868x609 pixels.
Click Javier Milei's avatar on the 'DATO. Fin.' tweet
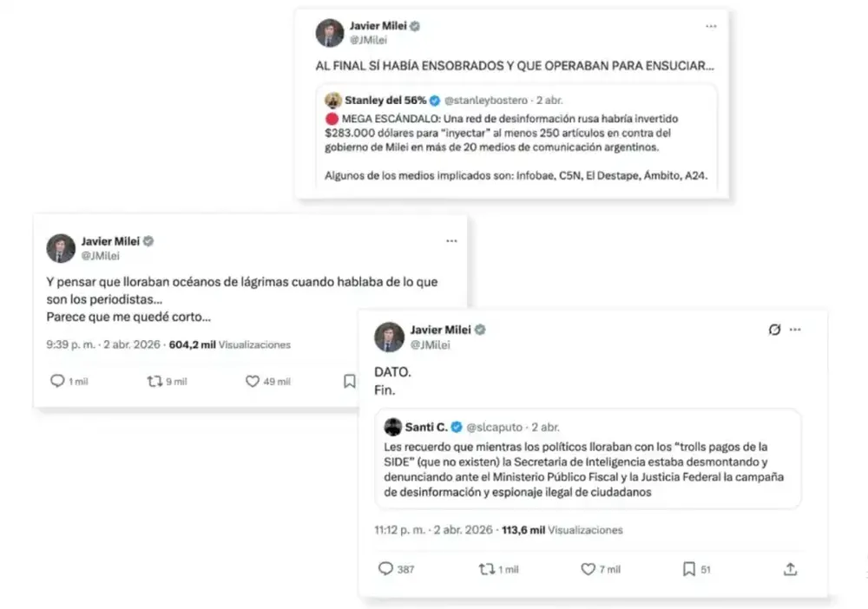pos(389,337)
